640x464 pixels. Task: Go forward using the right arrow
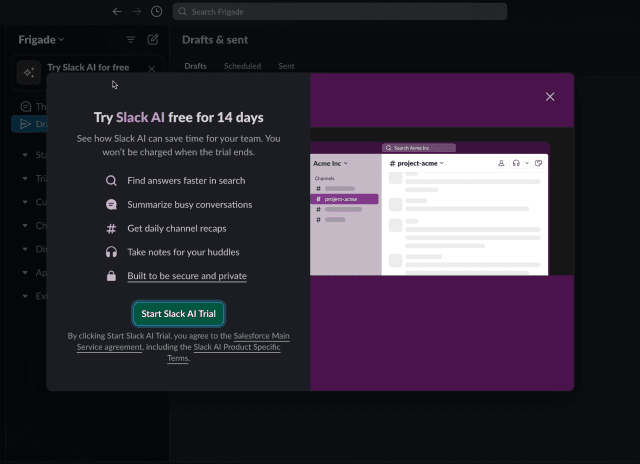pyautogui.click(x=137, y=11)
